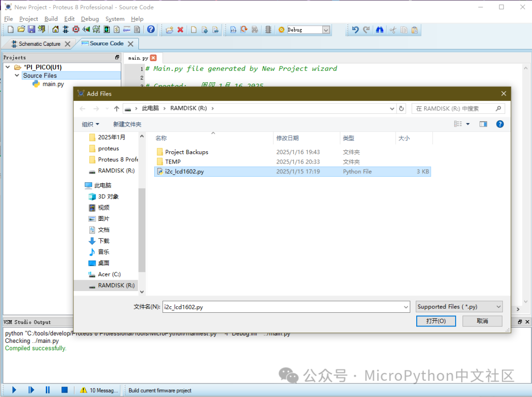Click the Redo arrow toolbar icon

pos(366,30)
